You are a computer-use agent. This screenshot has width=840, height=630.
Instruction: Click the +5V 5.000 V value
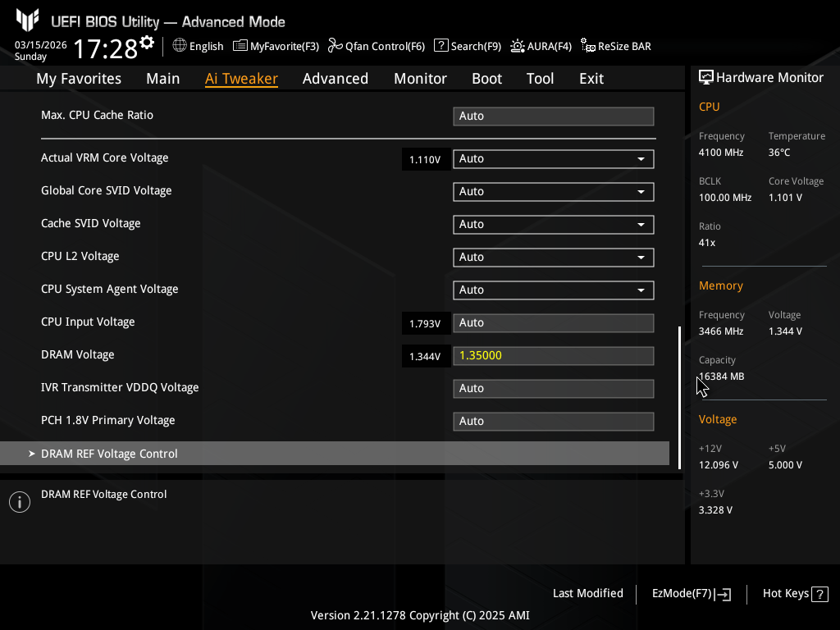[785, 465]
